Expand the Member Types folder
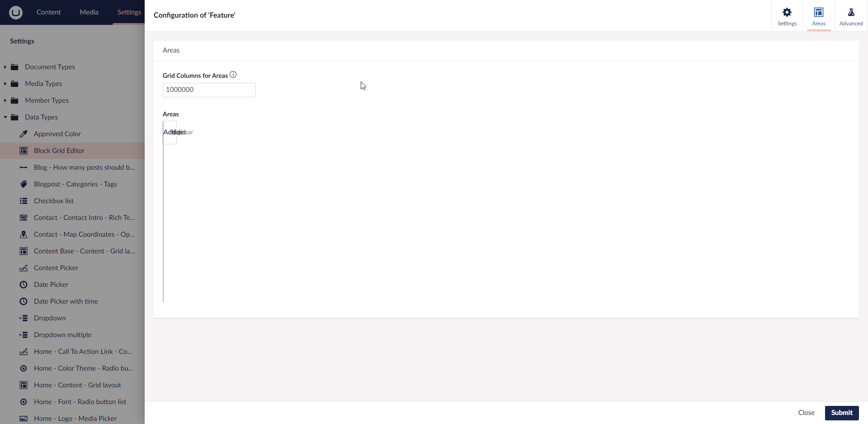The height and width of the screenshot is (424, 868). tap(5, 100)
